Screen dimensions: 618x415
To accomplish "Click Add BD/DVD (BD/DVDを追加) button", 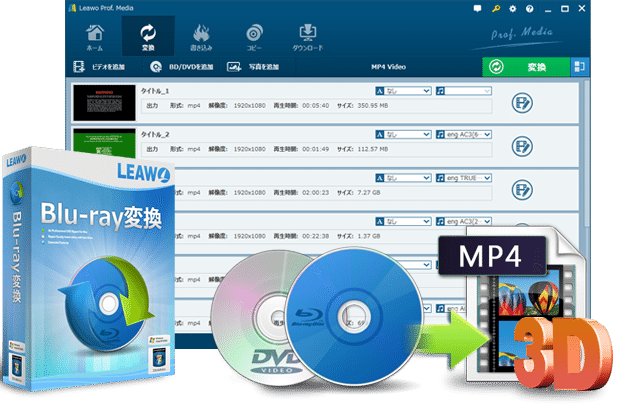I will [x=182, y=67].
